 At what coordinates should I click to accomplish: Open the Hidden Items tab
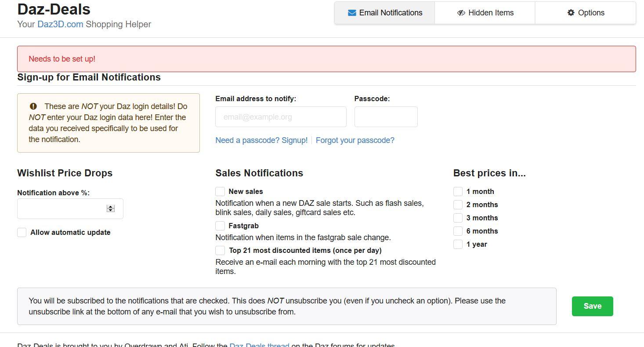485,13
